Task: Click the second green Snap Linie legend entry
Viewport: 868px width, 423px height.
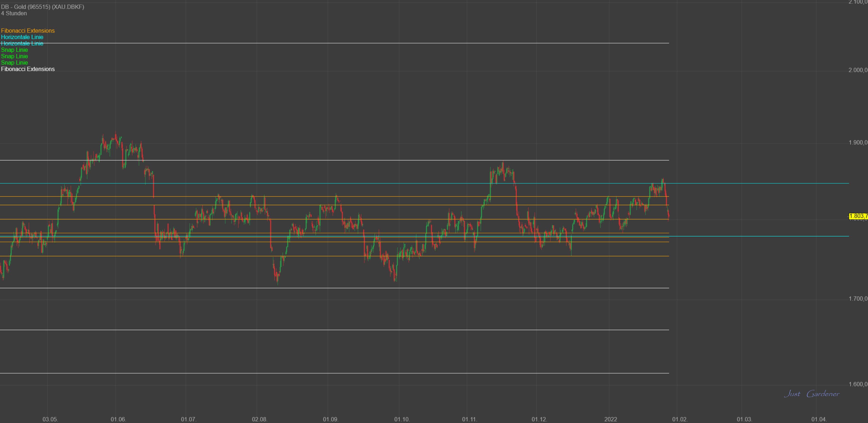Action: pyautogui.click(x=14, y=56)
